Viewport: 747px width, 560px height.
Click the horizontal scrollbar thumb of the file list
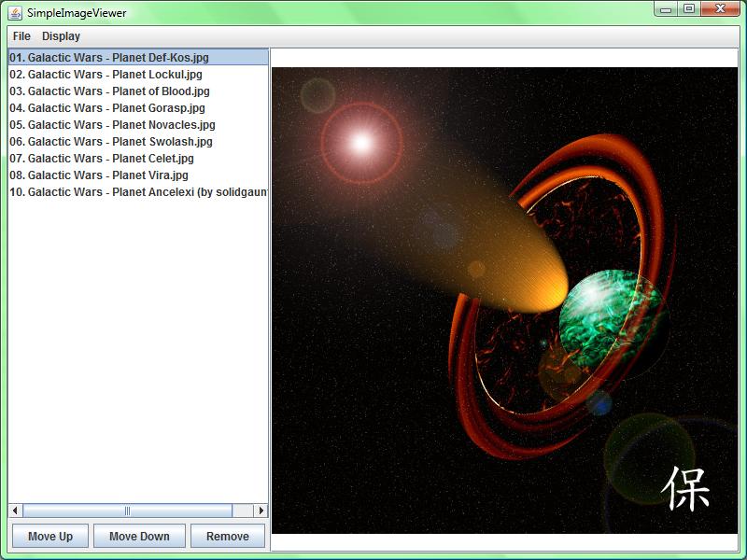coord(127,511)
